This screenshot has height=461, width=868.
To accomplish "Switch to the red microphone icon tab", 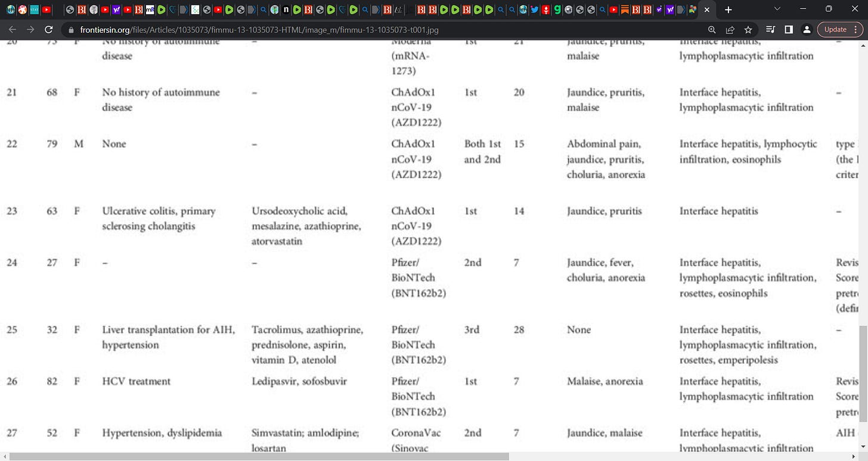I will pyautogui.click(x=545, y=10).
